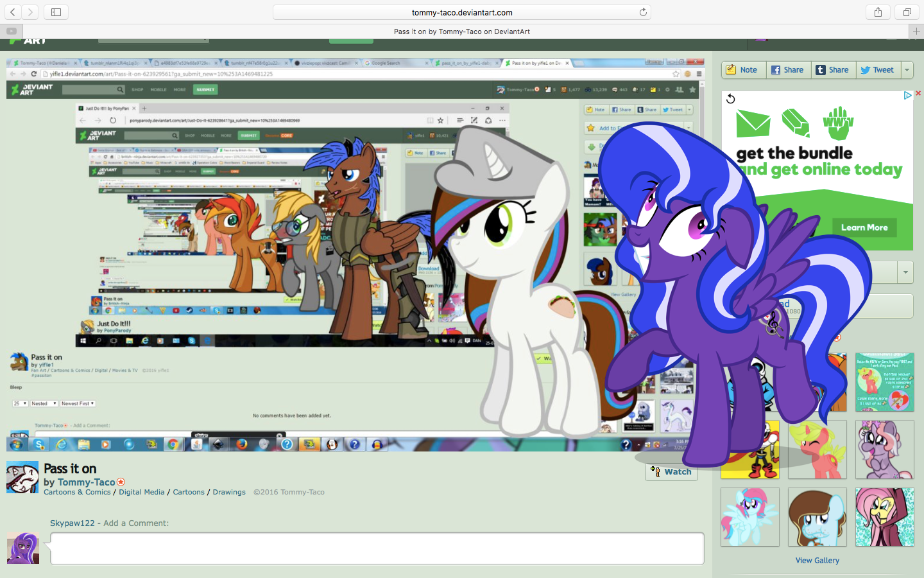Image resolution: width=924 pixels, height=578 pixels.
Task: Select the pinned tab icon in tab bar
Action: pyautogui.click(x=12, y=31)
